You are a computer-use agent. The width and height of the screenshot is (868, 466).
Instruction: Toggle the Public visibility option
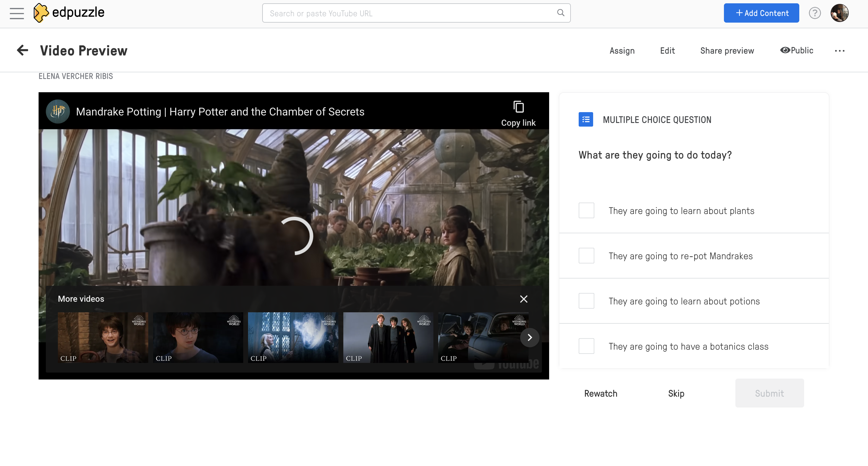tap(797, 50)
